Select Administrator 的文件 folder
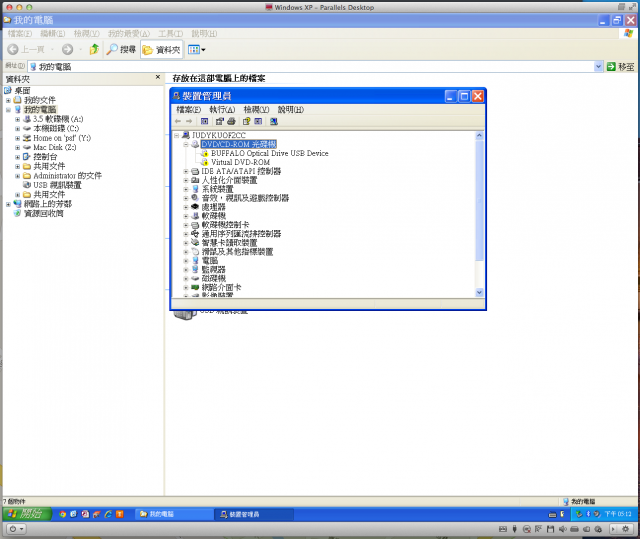The width and height of the screenshot is (640, 539). (x=67, y=175)
